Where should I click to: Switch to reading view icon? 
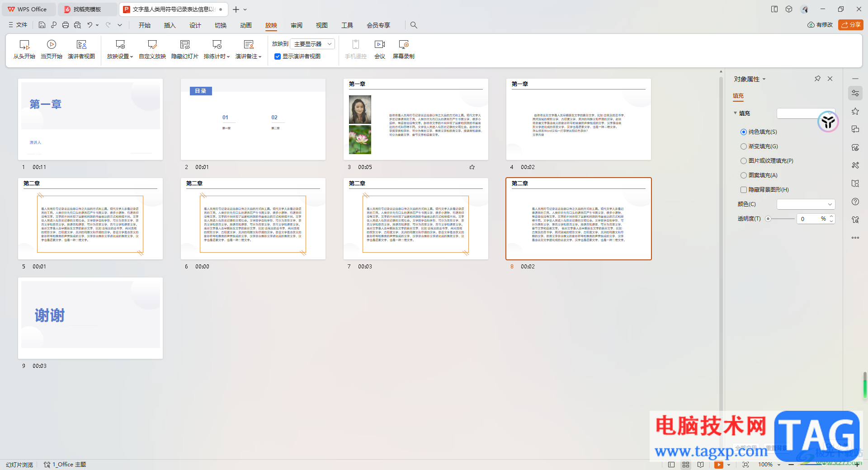(x=700, y=465)
